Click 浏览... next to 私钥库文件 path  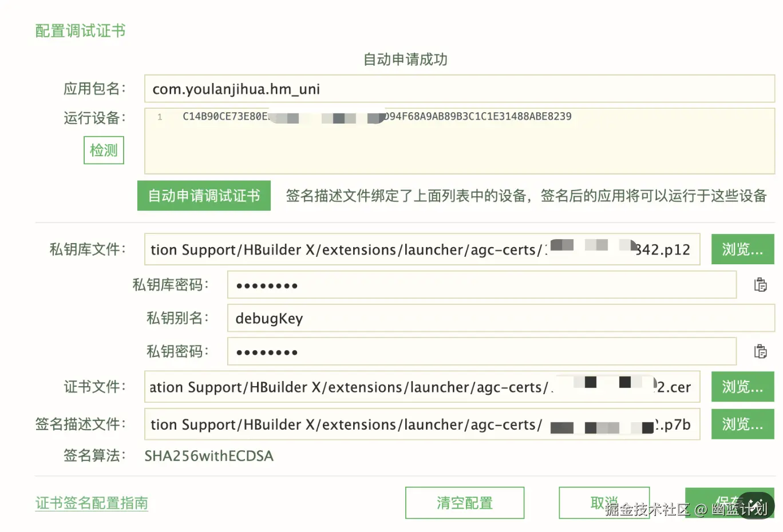click(742, 249)
